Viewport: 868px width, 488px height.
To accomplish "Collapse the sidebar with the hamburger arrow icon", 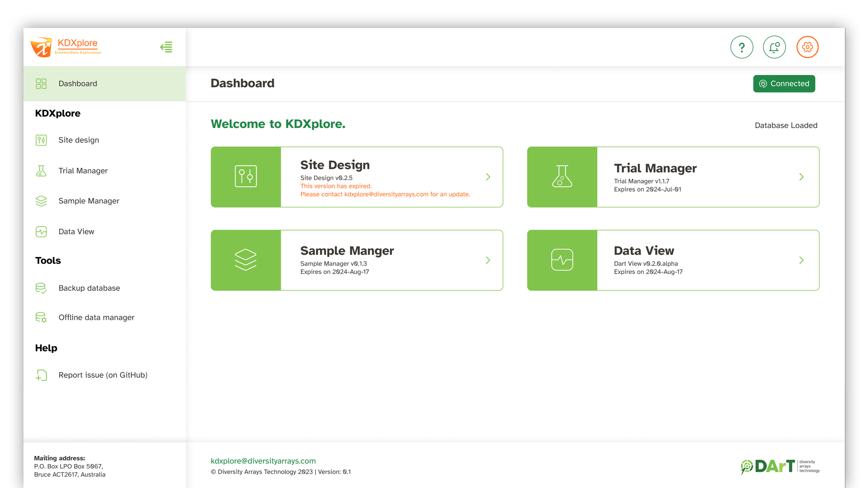I will pyautogui.click(x=166, y=47).
